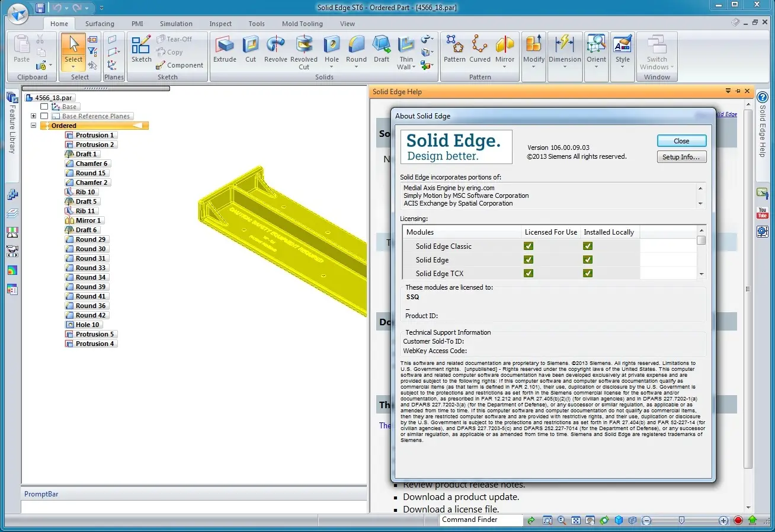Open the Inspect ribbon tab
The width and height of the screenshot is (775, 532).
(220, 24)
